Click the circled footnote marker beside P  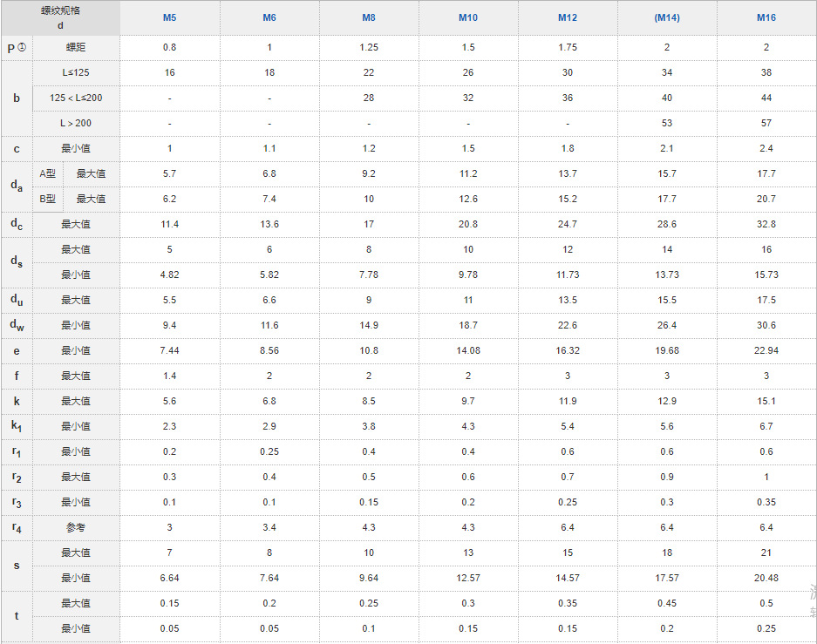pyautogui.click(x=22, y=47)
